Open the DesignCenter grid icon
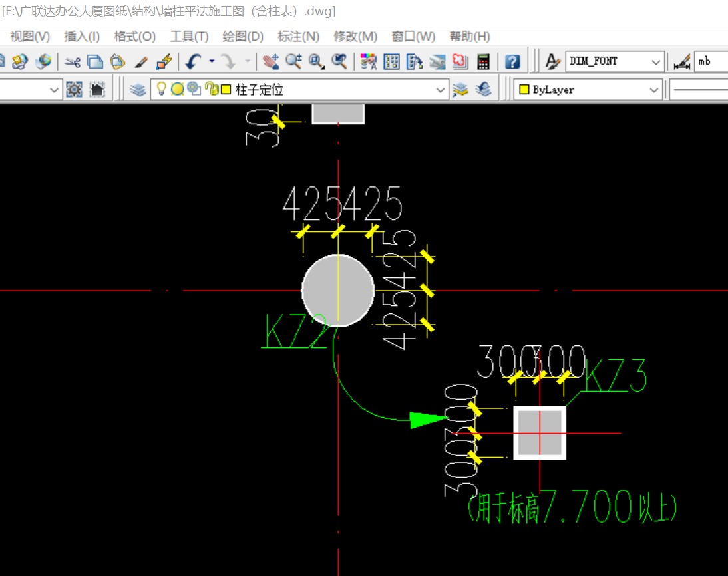The width and height of the screenshot is (728, 576). click(x=391, y=61)
